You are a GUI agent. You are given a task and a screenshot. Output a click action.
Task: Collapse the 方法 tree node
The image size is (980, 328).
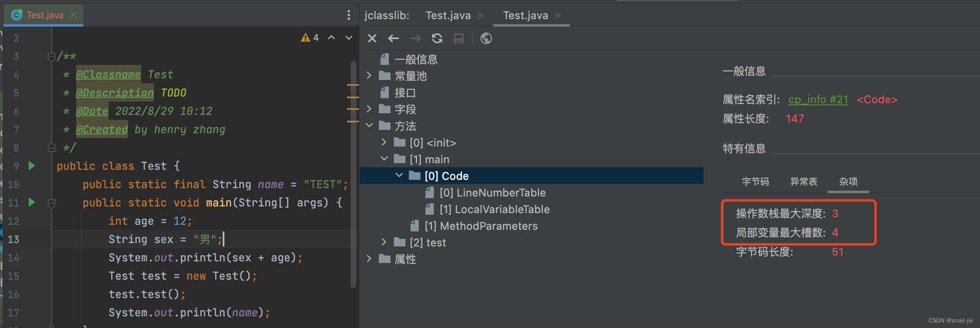(369, 125)
